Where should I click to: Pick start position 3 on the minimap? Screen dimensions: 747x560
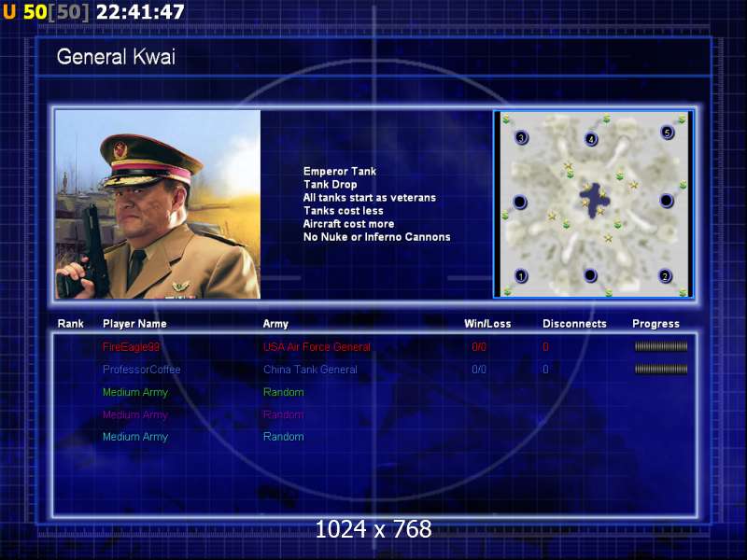click(521, 137)
